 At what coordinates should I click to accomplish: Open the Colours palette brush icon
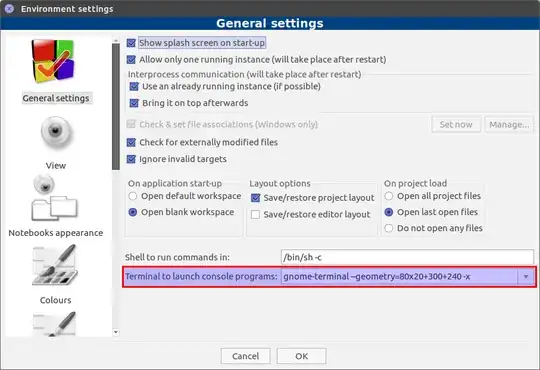54,265
